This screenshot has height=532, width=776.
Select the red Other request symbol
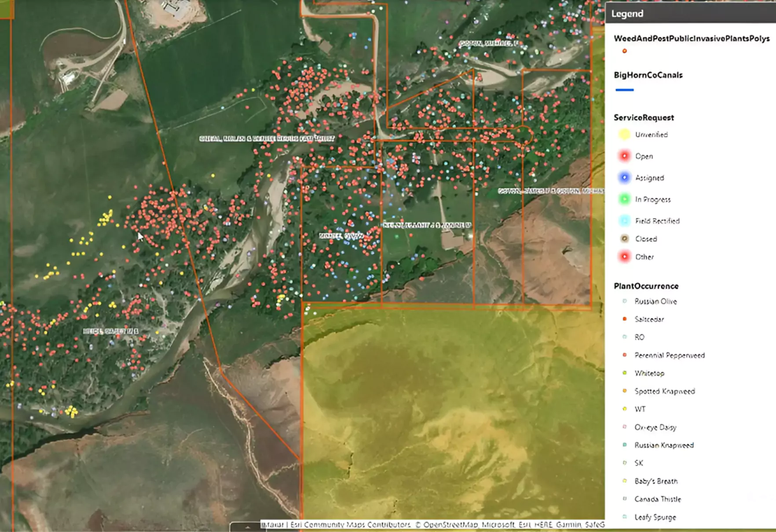(x=624, y=257)
